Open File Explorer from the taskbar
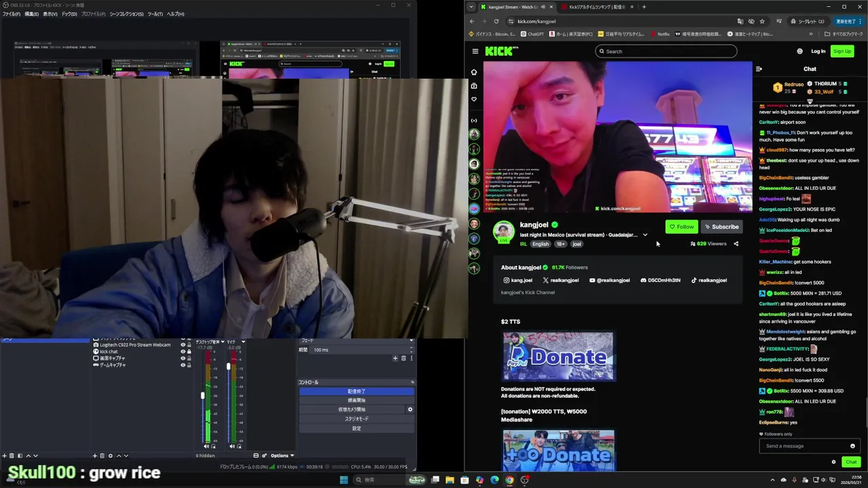868x488 pixels. click(450, 480)
